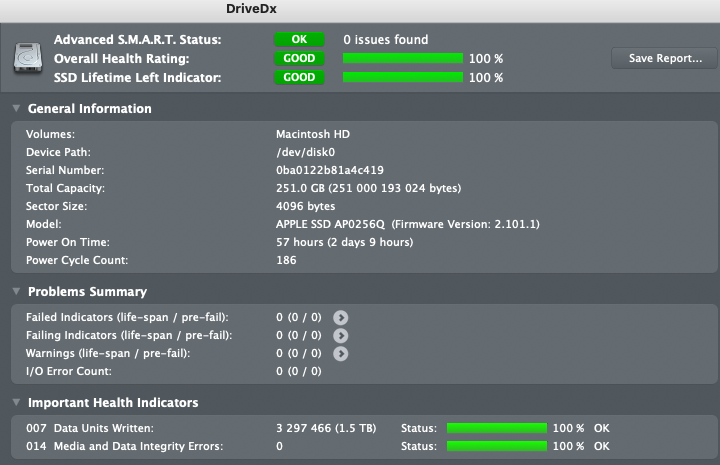Click the Overall Health Rating progress bar
The width and height of the screenshot is (720, 465).
[x=403, y=59]
